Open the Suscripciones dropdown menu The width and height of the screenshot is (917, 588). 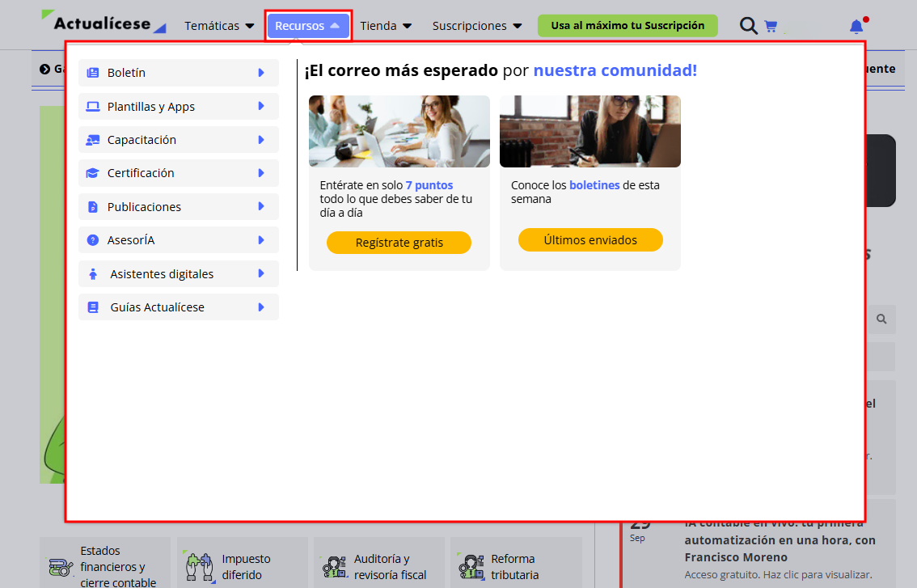[476, 26]
